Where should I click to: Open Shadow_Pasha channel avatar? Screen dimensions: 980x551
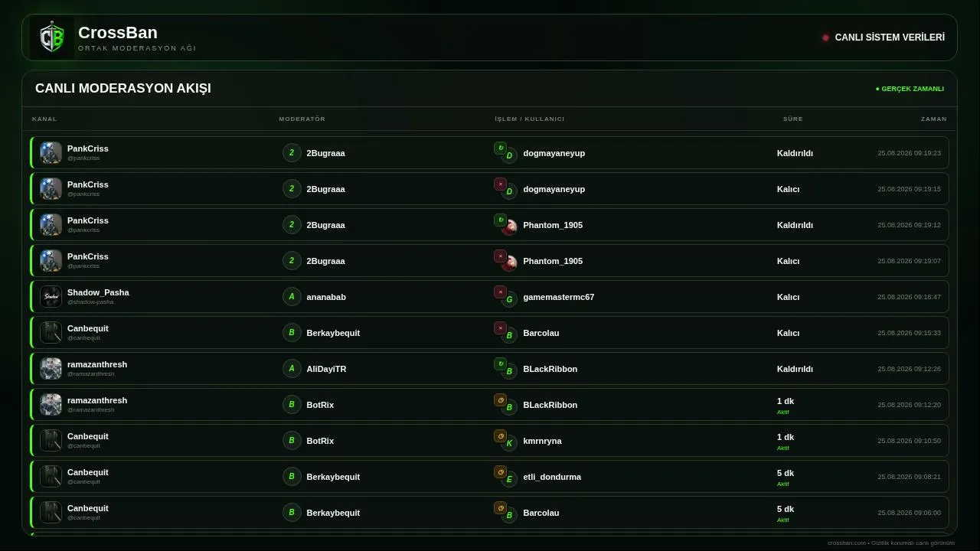[51, 297]
